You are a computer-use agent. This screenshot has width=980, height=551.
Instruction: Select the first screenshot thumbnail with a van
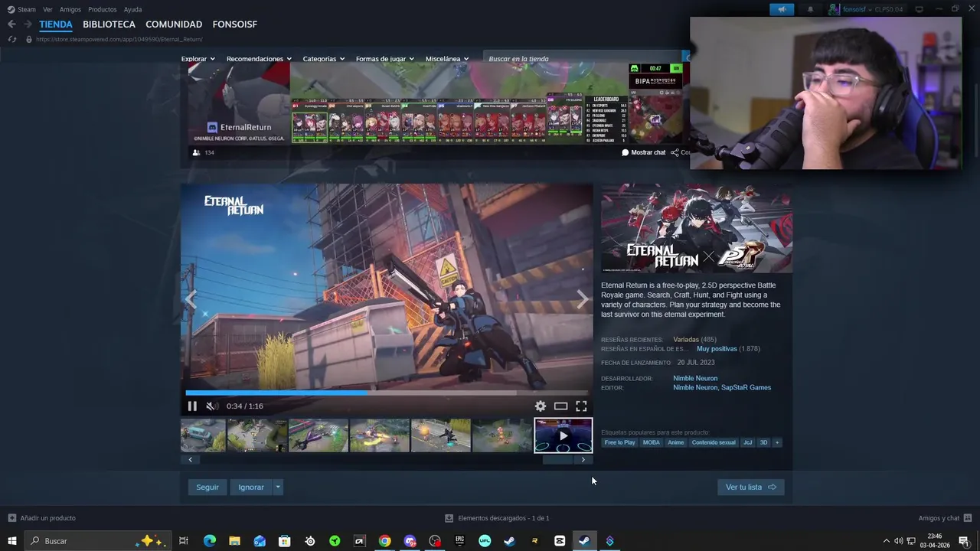pos(203,435)
